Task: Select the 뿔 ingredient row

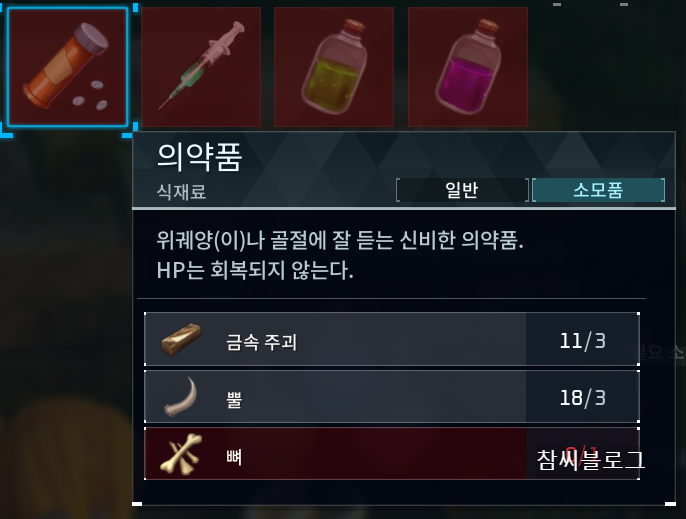Action: [x=392, y=396]
